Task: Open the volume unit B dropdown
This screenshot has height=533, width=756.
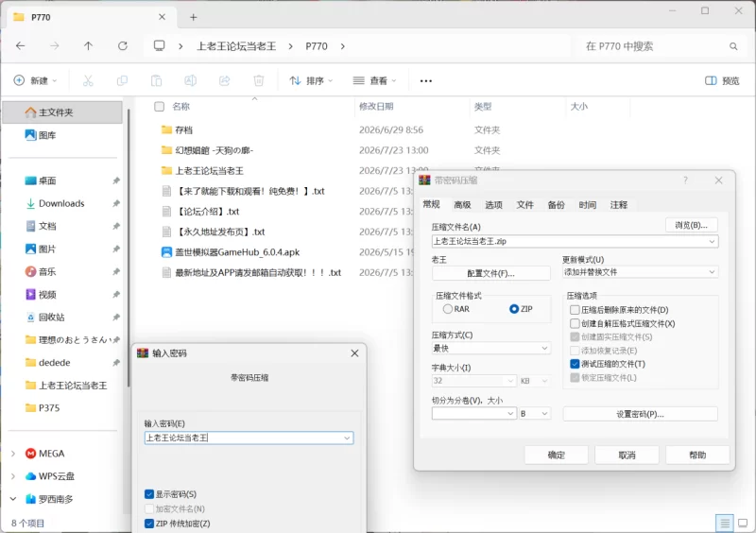Action: pyautogui.click(x=544, y=413)
